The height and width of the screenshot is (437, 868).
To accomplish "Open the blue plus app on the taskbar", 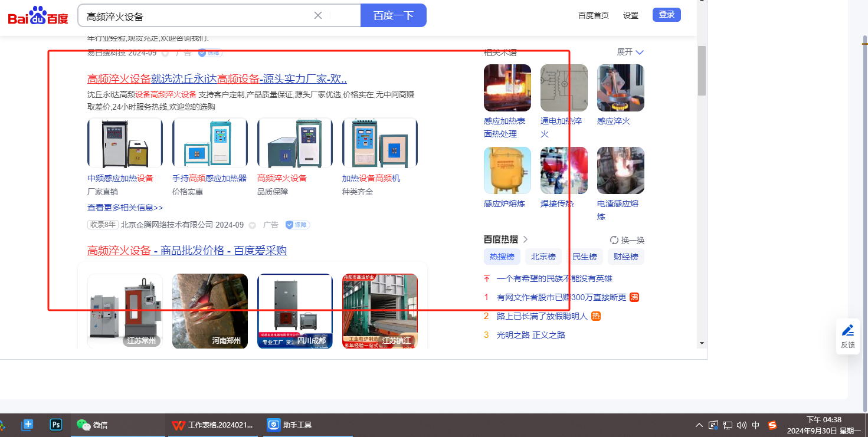I will 27,425.
